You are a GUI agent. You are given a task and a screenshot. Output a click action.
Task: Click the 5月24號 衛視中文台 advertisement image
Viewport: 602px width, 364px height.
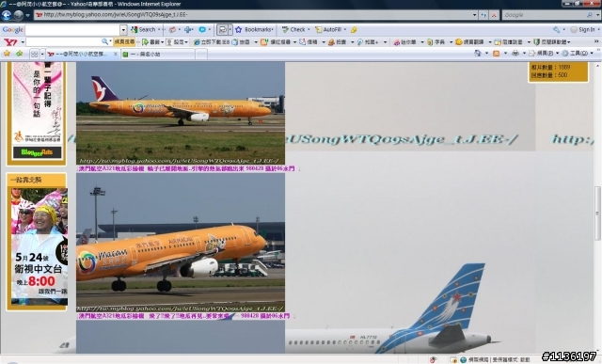pyautogui.click(x=40, y=246)
